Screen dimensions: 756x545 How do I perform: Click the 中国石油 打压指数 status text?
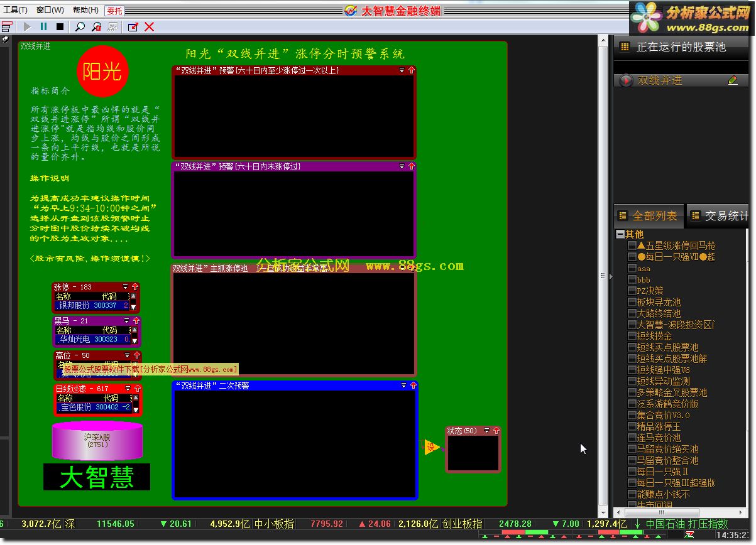687,523
